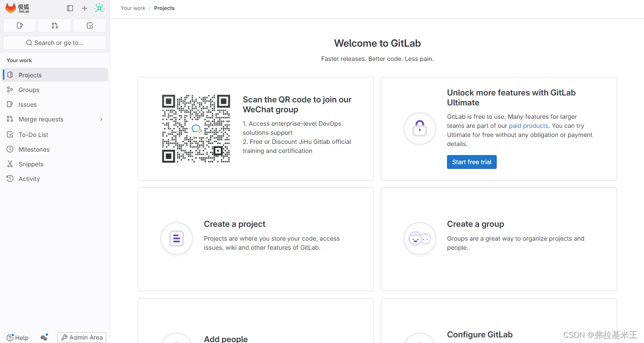Click Scan the QR code heading
This screenshot has width=644, height=343.
pos(297,105)
